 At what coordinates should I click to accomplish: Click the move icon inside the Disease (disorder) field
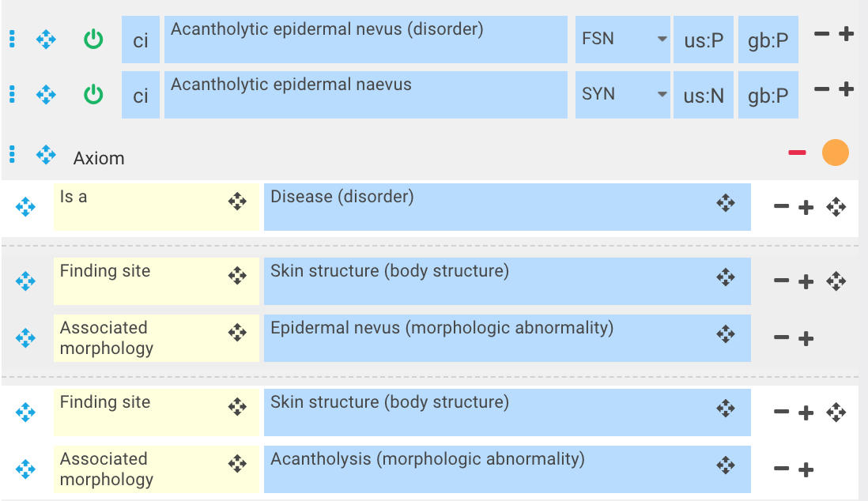[x=726, y=203]
